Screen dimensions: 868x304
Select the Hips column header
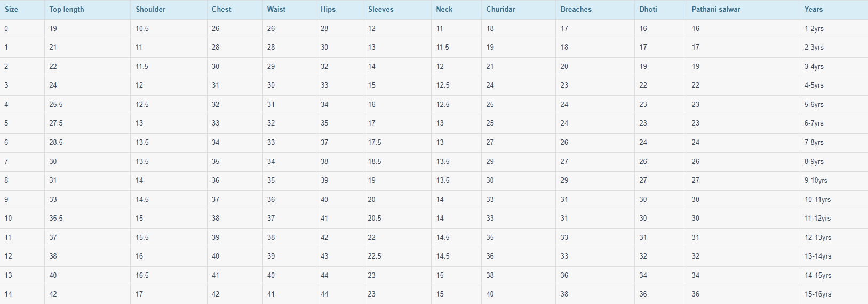328,10
